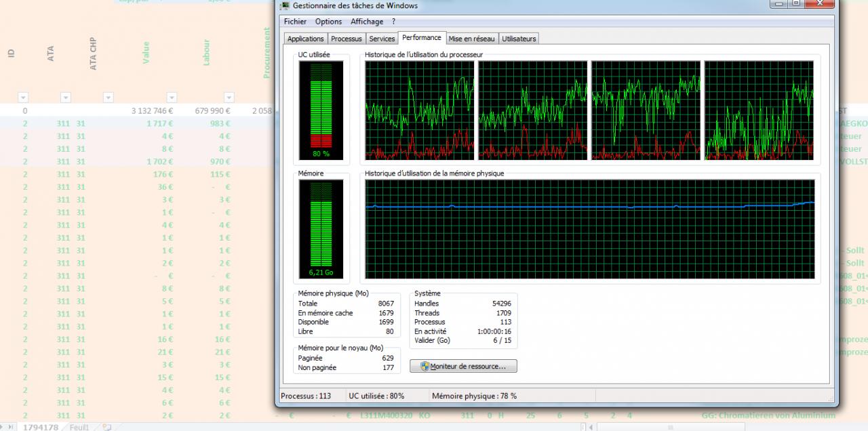Select Excel cell 1 717 €
Viewport: 868px width, 431px height.
coord(159,123)
